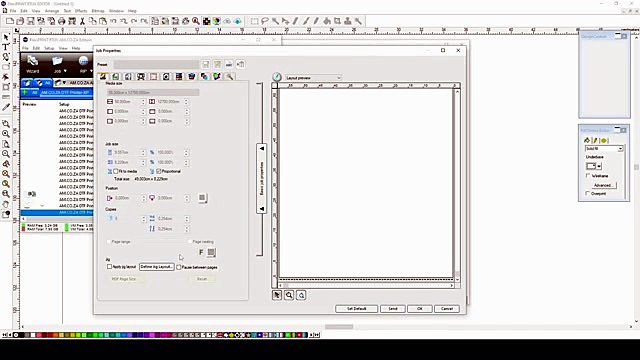Enable the Fit to media checkbox

coord(116,171)
